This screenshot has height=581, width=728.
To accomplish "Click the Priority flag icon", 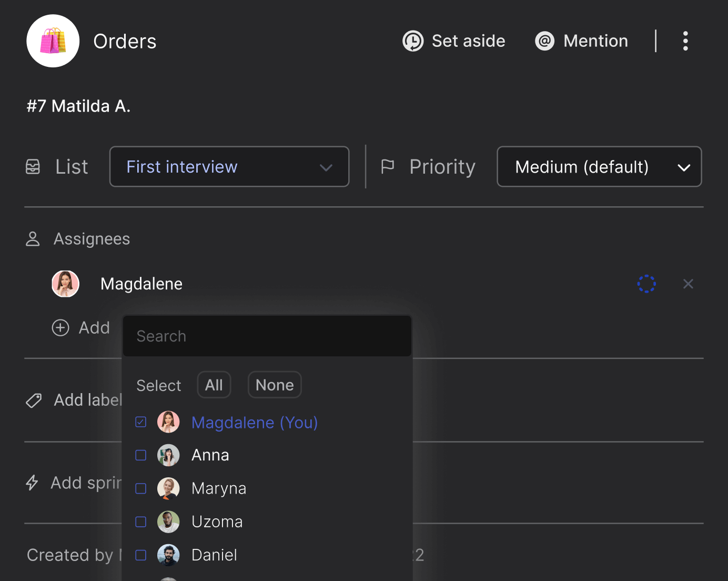I will pyautogui.click(x=388, y=166).
